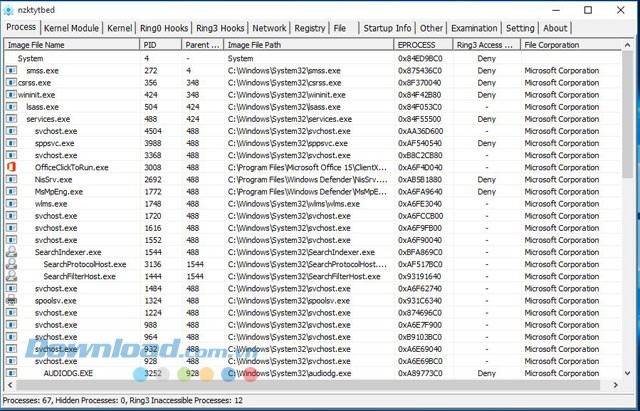Click the vertical scrollbar thumb

[x=627, y=114]
